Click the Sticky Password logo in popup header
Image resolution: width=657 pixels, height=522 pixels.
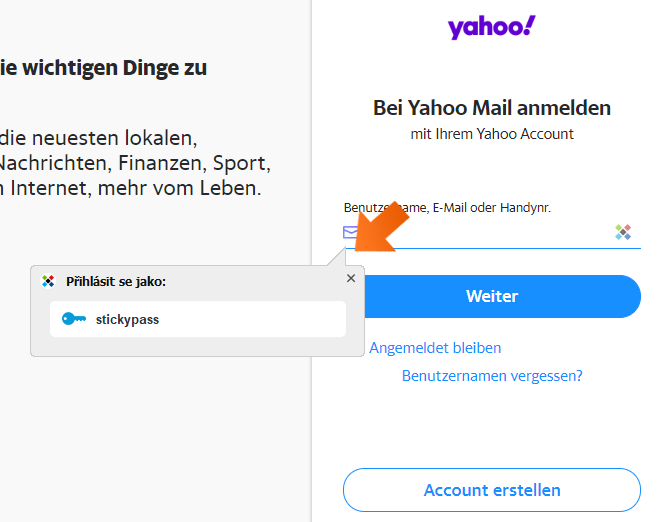click(x=48, y=281)
